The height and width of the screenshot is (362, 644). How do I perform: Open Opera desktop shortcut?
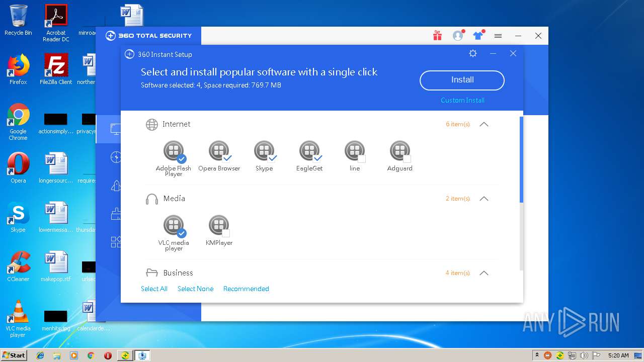18,168
